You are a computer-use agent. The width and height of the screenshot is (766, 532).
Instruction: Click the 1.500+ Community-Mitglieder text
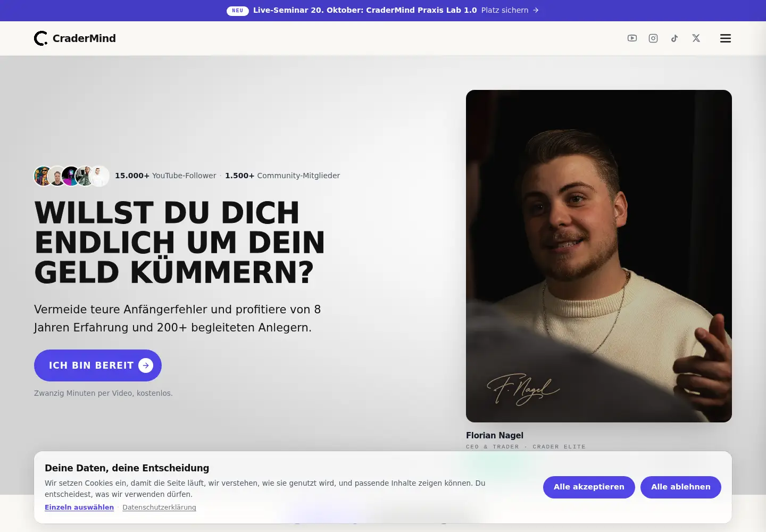282,176
